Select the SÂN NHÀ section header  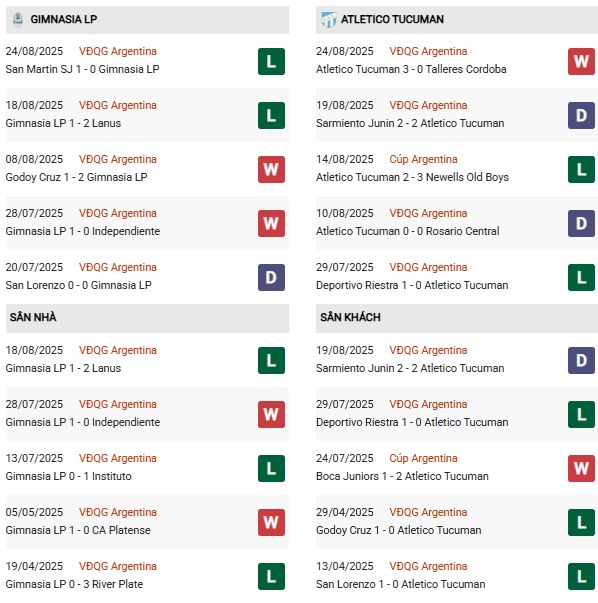pos(147,318)
